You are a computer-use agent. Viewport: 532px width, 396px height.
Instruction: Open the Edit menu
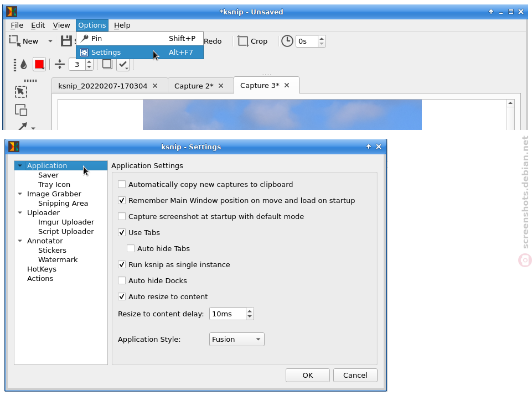click(x=38, y=25)
